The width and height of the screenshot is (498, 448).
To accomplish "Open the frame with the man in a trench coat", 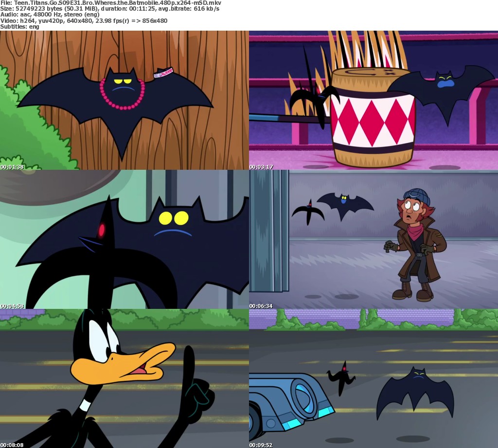I will (x=373, y=239).
